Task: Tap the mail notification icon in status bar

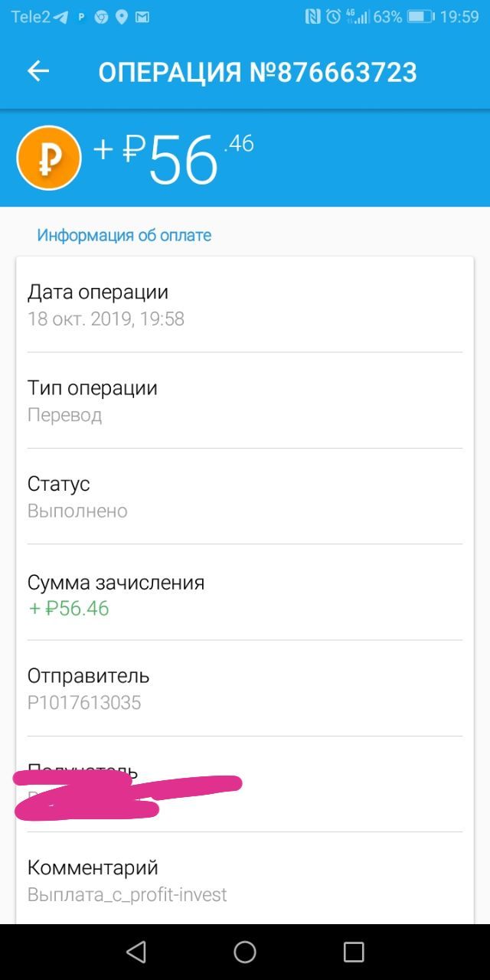Action: [142, 17]
